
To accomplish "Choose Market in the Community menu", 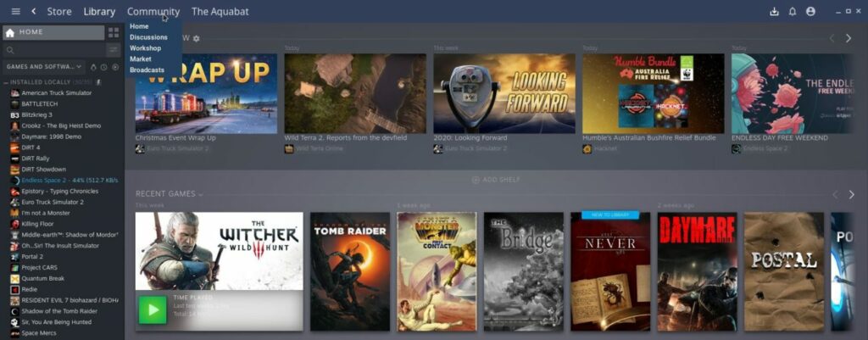I will (140, 59).
